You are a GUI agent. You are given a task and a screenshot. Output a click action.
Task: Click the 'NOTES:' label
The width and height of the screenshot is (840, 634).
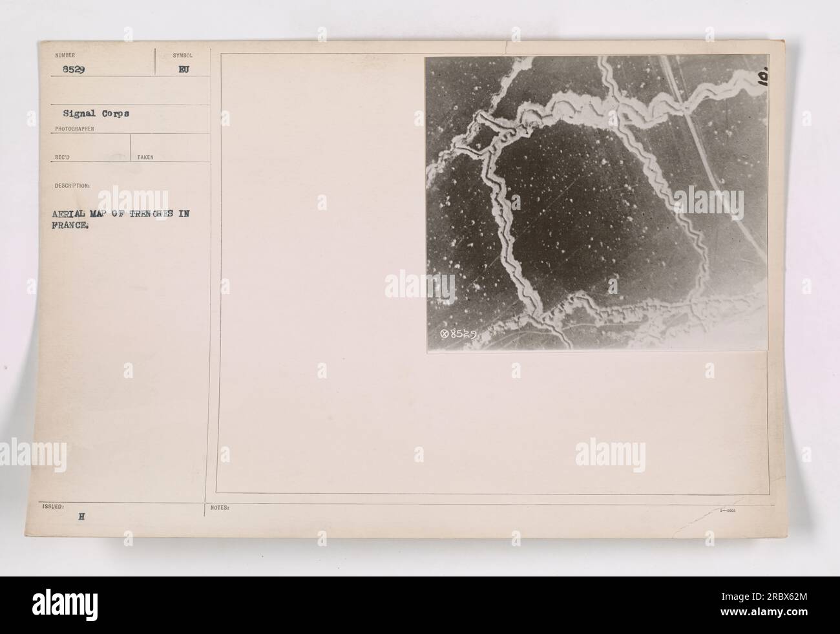click(221, 507)
